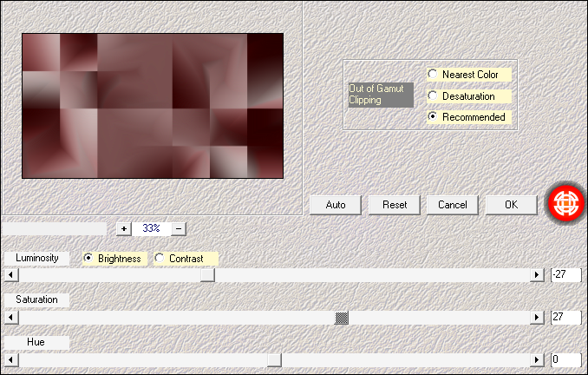Zoom in with the plus button
The width and height of the screenshot is (588, 375).
[124, 228]
